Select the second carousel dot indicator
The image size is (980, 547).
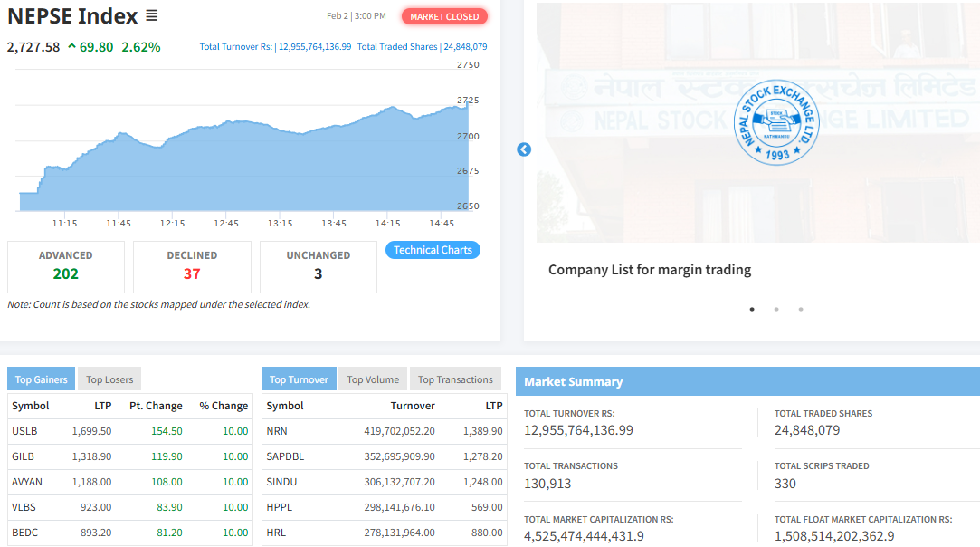pos(776,309)
